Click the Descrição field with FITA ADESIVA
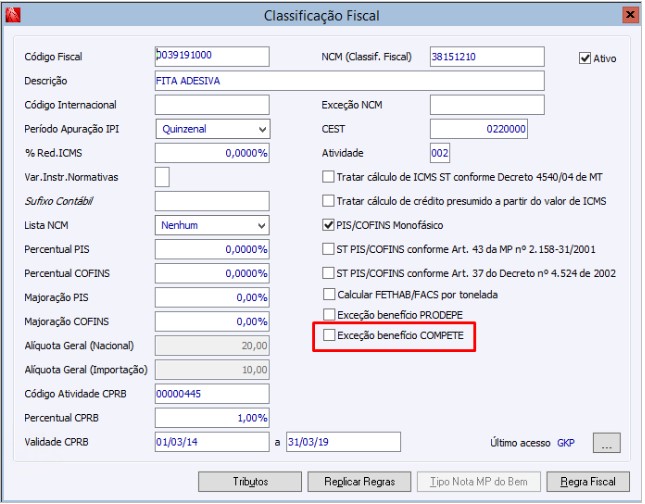Image resolution: width=645 pixels, height=504 pixels. [x=350, y=81]
